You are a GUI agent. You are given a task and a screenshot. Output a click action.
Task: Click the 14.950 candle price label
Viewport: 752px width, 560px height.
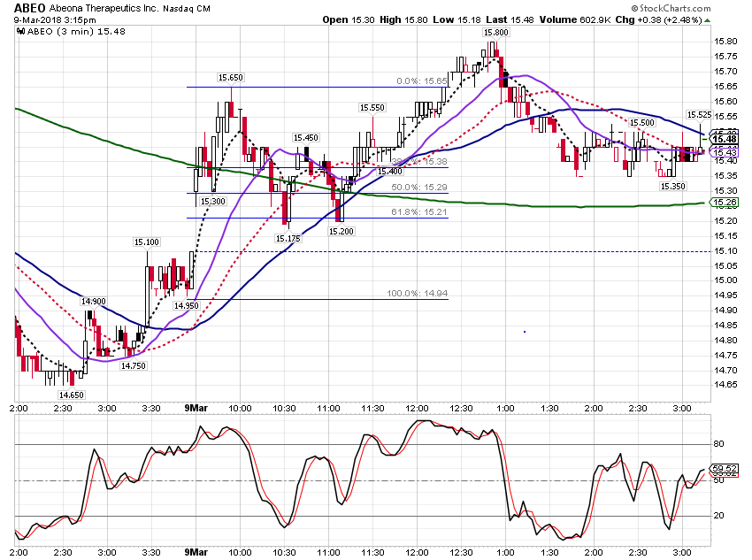pyautogui.click(x=186, y=305)
